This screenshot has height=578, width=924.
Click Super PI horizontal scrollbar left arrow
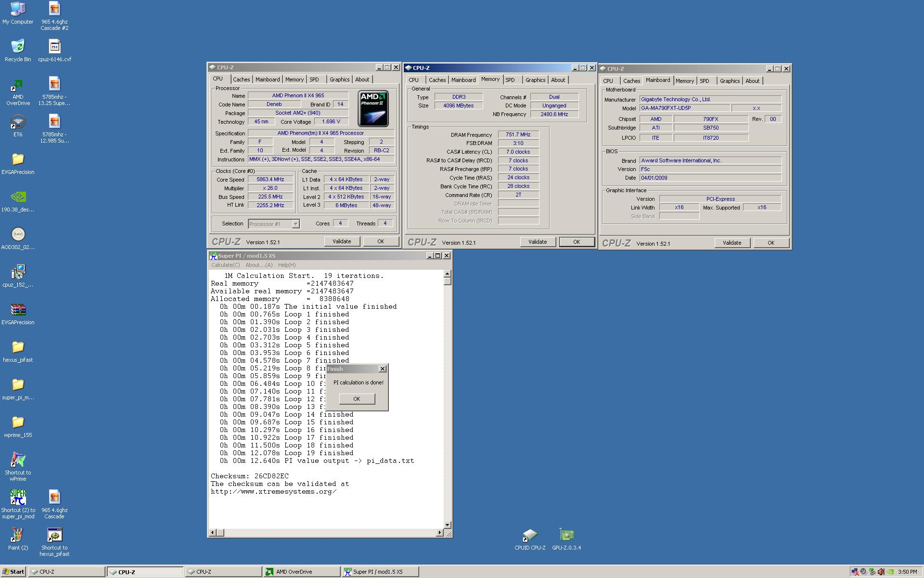pyautogui.click(x=213, y=533)
